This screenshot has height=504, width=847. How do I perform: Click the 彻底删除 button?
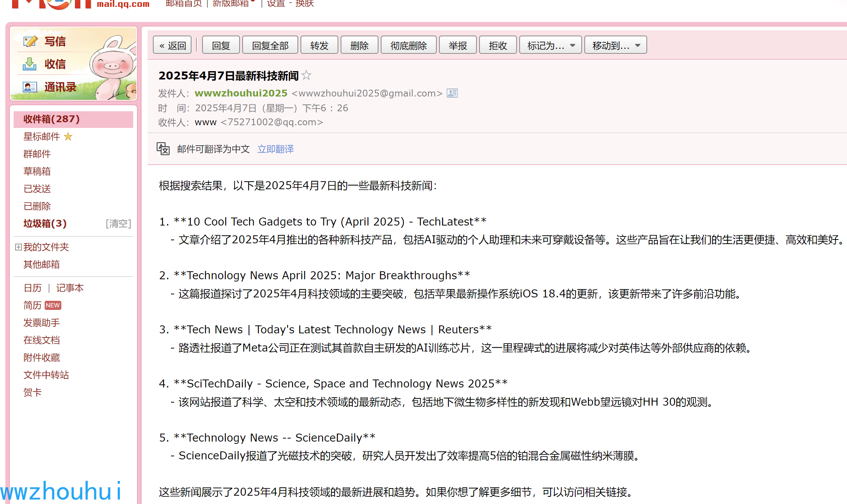(x=408, y=45)
